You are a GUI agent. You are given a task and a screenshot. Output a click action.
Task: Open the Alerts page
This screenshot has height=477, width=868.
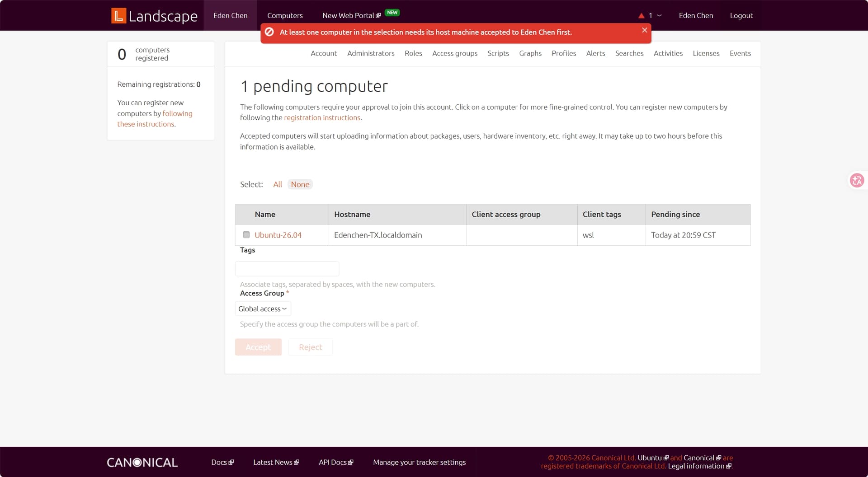click(x=595, y=53)
